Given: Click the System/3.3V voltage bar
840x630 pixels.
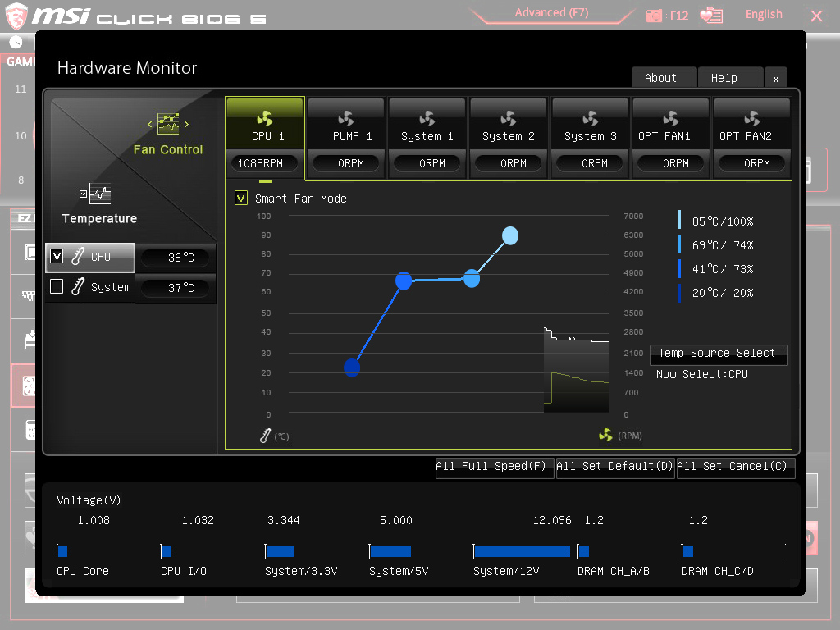Looking at the screenshot, I should click(280, 551).
